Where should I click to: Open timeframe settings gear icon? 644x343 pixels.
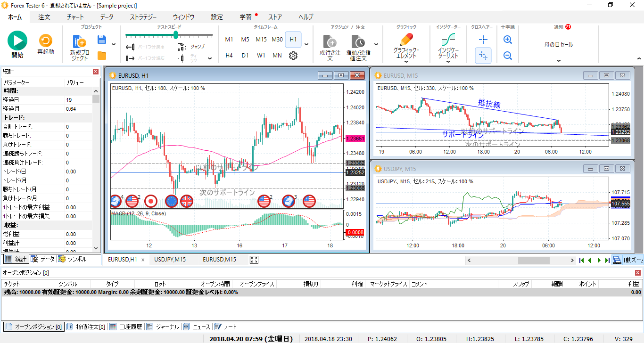[293, 56]
